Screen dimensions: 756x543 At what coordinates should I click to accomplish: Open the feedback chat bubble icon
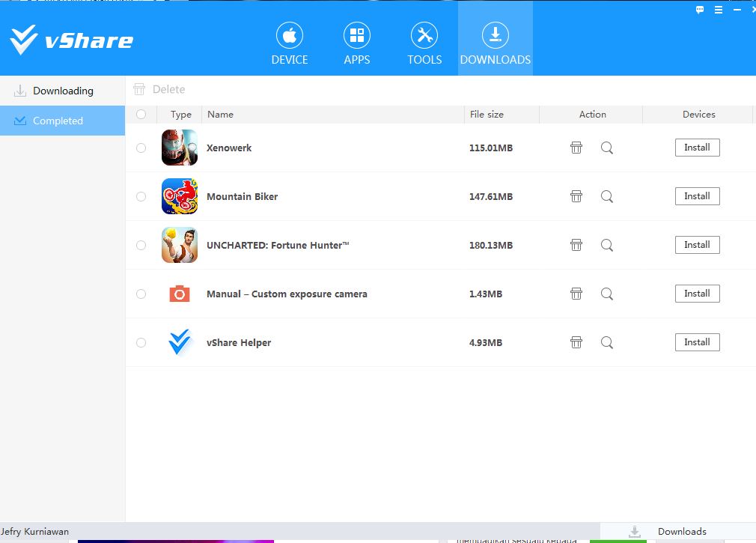pyautogui.click(x=699, y=10)
